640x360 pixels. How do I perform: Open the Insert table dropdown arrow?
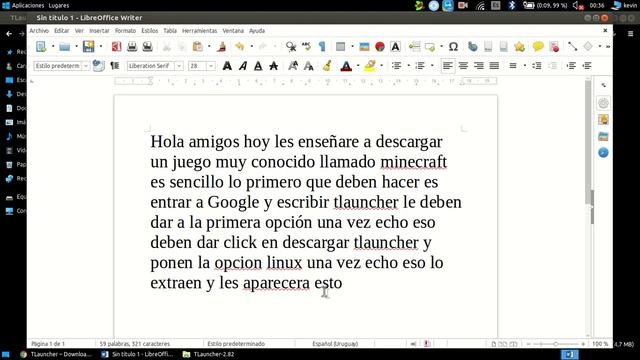(352, 47)
